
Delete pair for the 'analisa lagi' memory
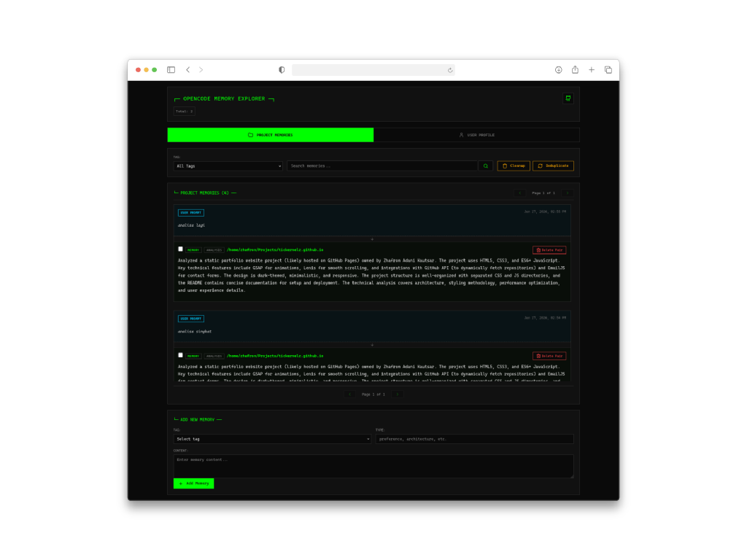point(549,250)
